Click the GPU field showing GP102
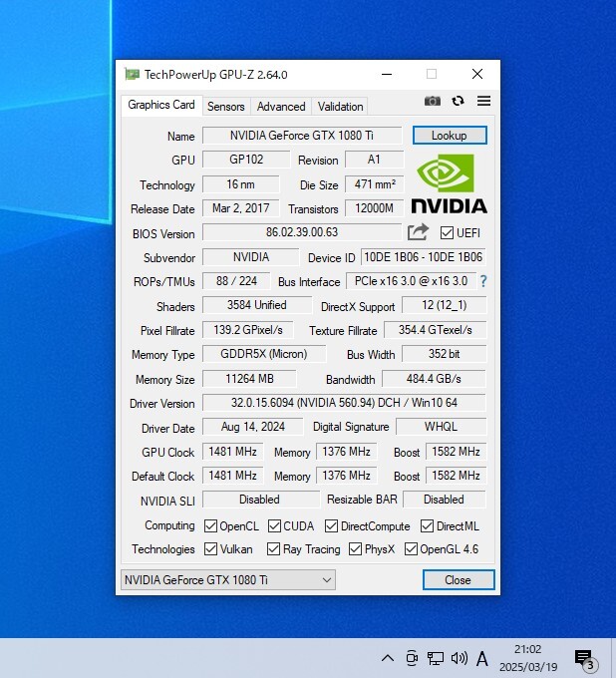616x678 pixels. pos(246,160)
